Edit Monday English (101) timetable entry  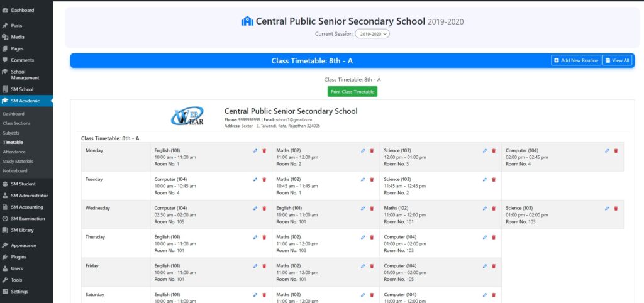pyautogui.click(x=255, y=151)
